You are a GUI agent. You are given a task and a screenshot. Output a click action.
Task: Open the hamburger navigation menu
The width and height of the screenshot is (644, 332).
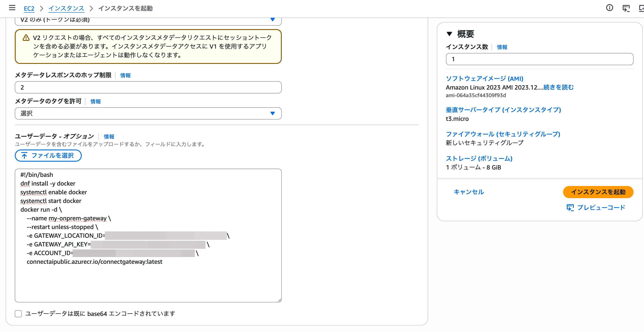(x=12, y=8)
